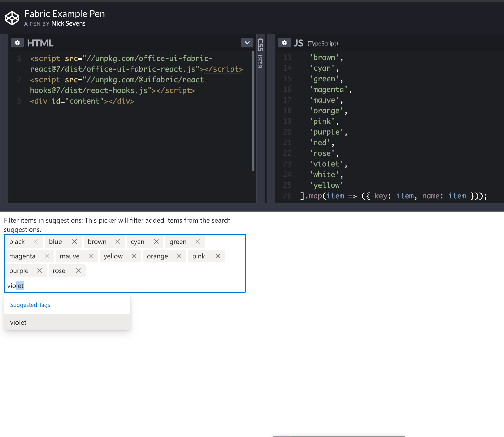This screenshot has height=437, width=504.
Task: Remove the magenta tag
Action: click(x=47, y=256)
